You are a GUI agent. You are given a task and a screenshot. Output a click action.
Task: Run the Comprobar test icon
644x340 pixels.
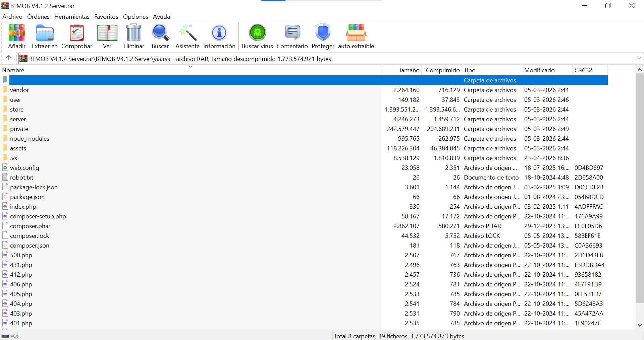pos(77,33)
